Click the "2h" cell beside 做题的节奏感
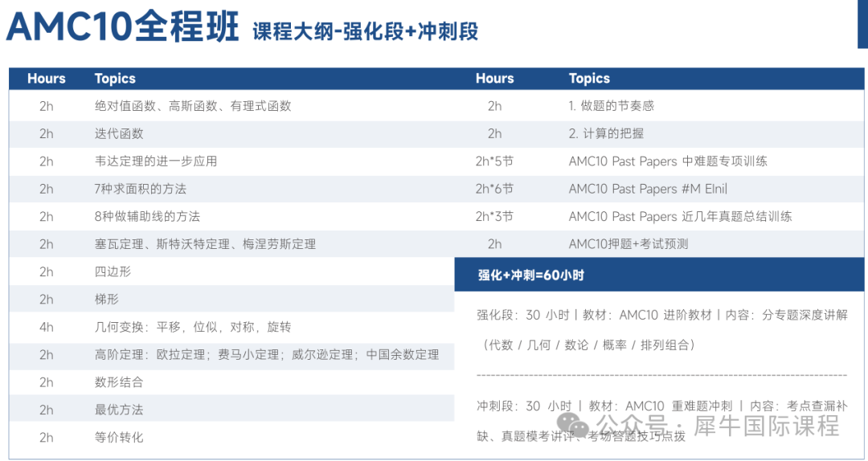 tap(495, 106)
